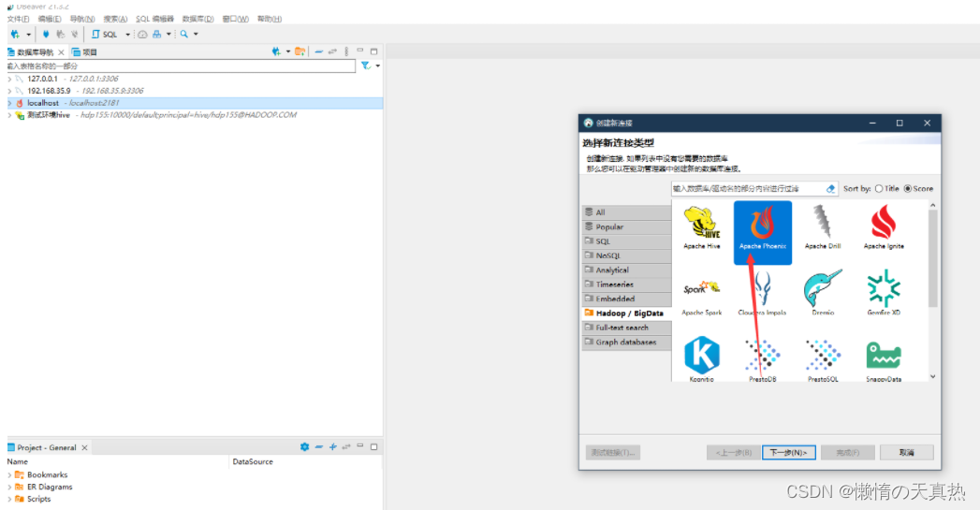Click the driver list vertical scrollbar
Image resolution: width=980 pixels, height=510 pixels.
point(932,258)
